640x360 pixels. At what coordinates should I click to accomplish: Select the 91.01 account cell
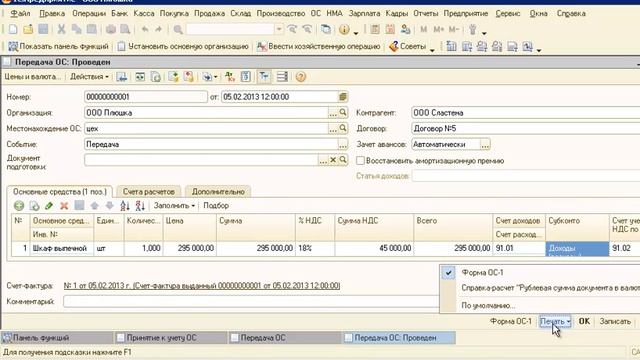click(x=519, y=248)
